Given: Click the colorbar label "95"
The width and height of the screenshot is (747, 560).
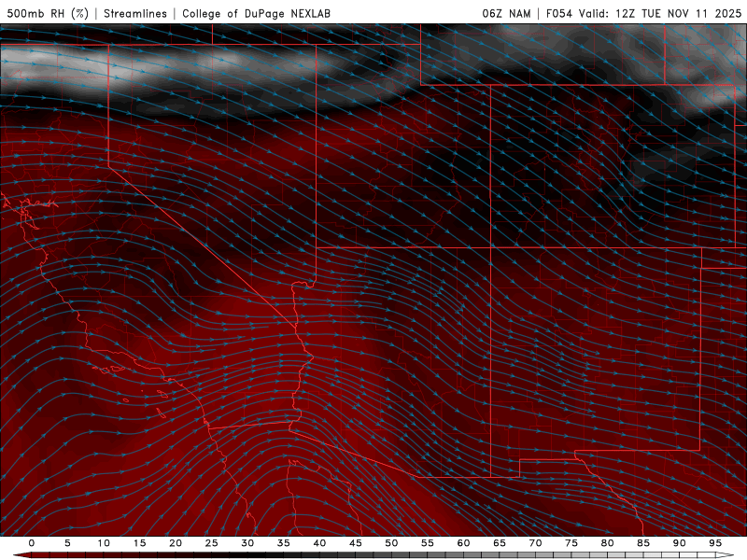Looking at the screenshot, I should 715,543.
